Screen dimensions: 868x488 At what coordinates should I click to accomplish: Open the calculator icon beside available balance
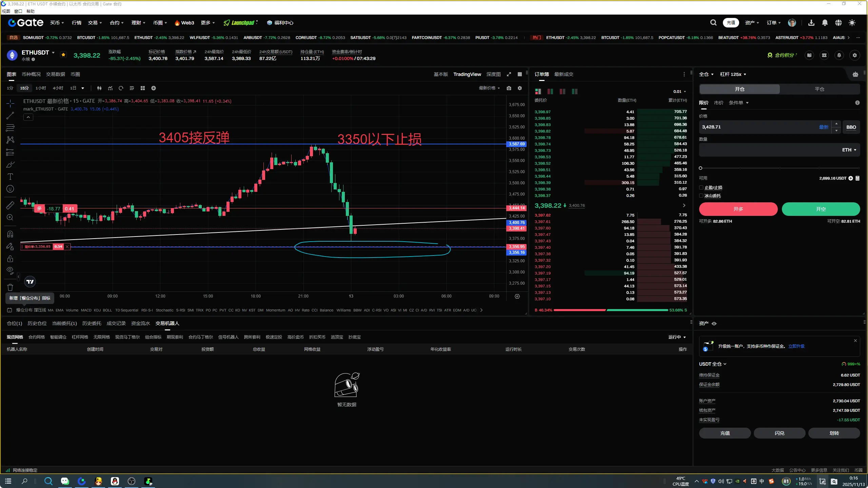(857, 178)
